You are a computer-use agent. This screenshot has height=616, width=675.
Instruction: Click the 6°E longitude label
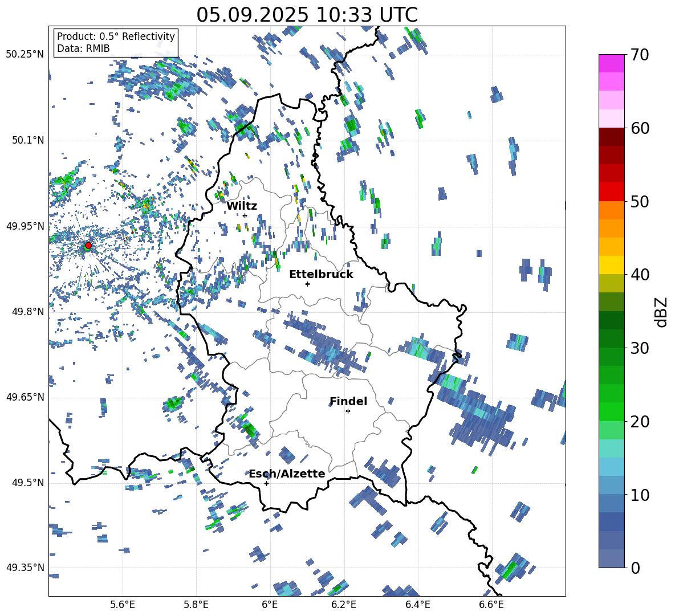click(270, 605)
